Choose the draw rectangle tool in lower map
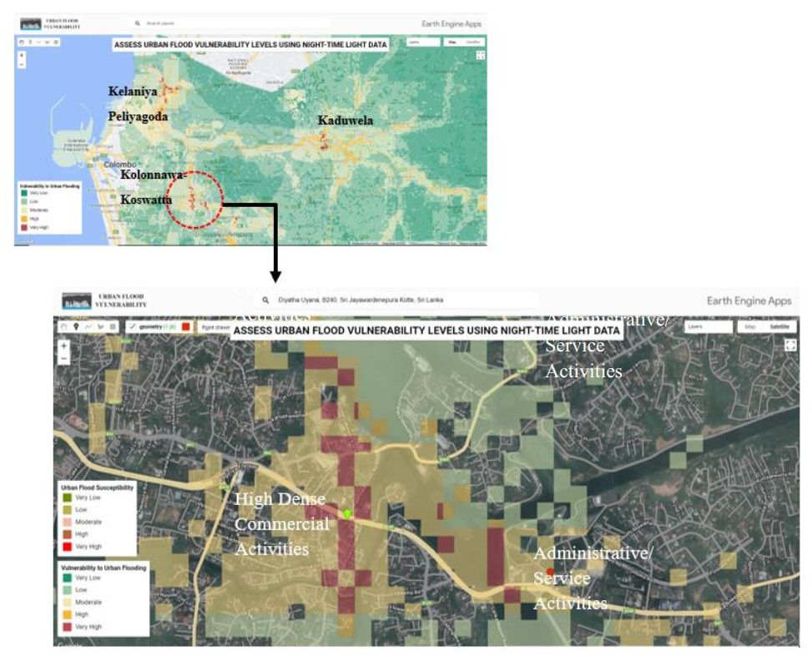This screenshot has height=657, width=812. coord(111,327)
